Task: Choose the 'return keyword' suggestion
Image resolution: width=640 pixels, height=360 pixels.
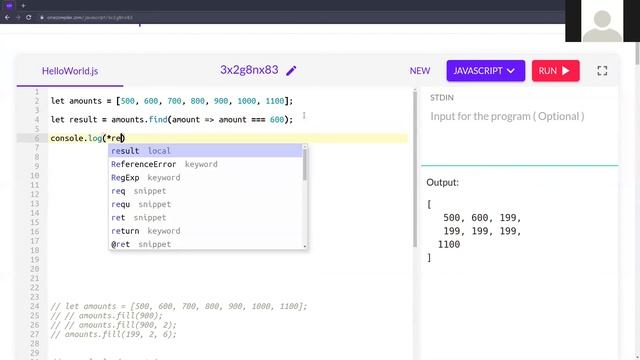Action: point(206,231)
